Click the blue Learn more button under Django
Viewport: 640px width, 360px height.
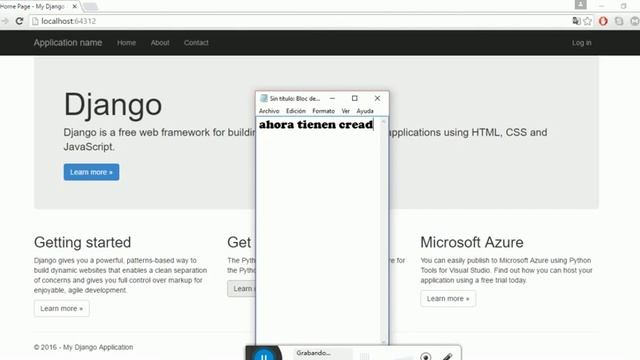(91, 172)
